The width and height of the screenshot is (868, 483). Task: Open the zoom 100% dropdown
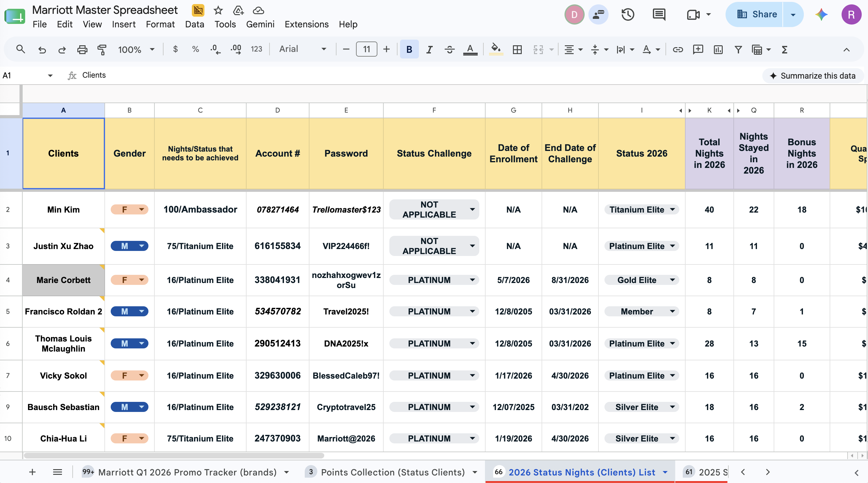136,49
